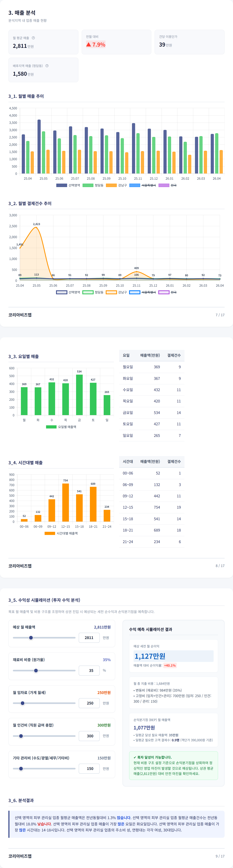Image resolution: width=233 pixels, height=868 pixels.
Task: Toggle 선택영역 legend in 월별 매출 추이 chart
Action: point(68,185)
